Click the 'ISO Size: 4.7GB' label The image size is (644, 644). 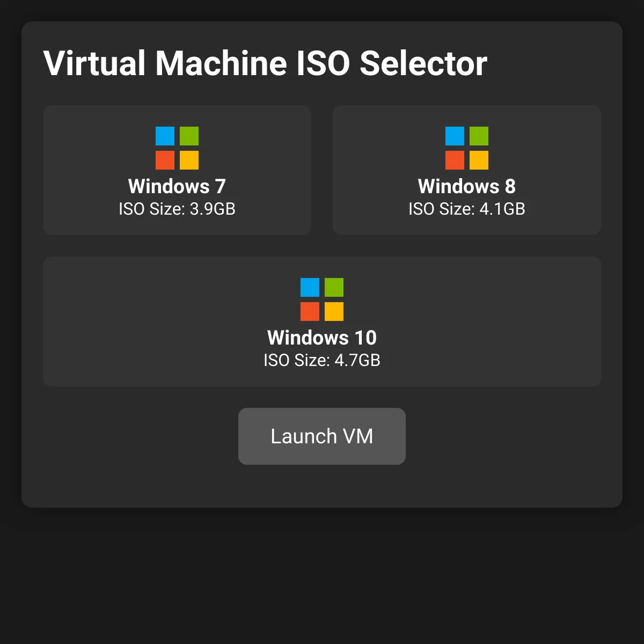tap(322, 360)
